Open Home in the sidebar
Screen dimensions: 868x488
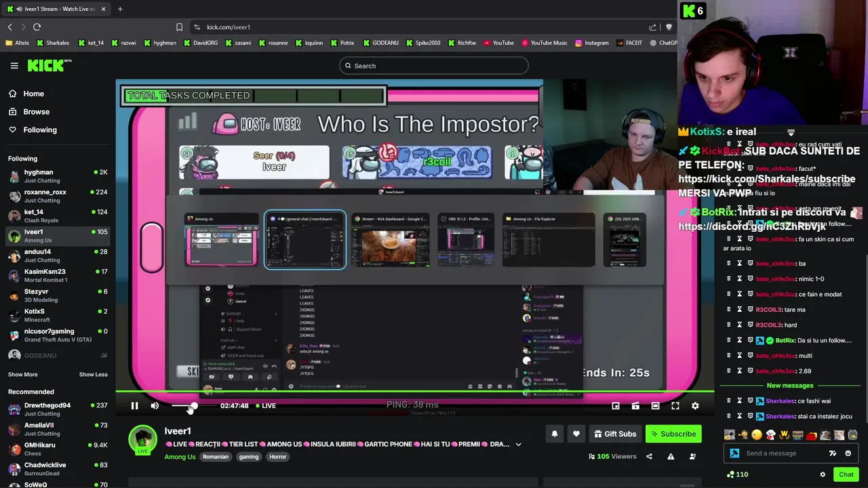coord(58,94)
